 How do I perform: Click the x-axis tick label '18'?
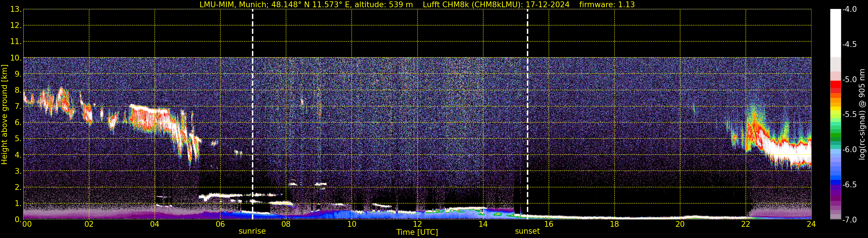click(615, 224)
